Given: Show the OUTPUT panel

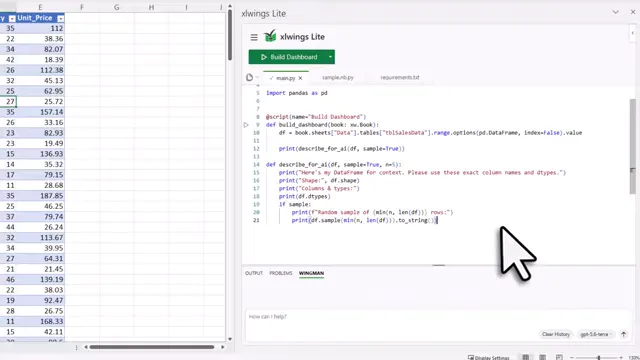Looking at the screenshot, I should [x=253, y=273].
